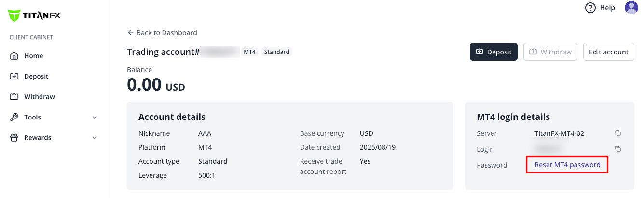Click the TitanFX logo
The width and height of the screenshot is (644, 198).
tap(34, 16)
